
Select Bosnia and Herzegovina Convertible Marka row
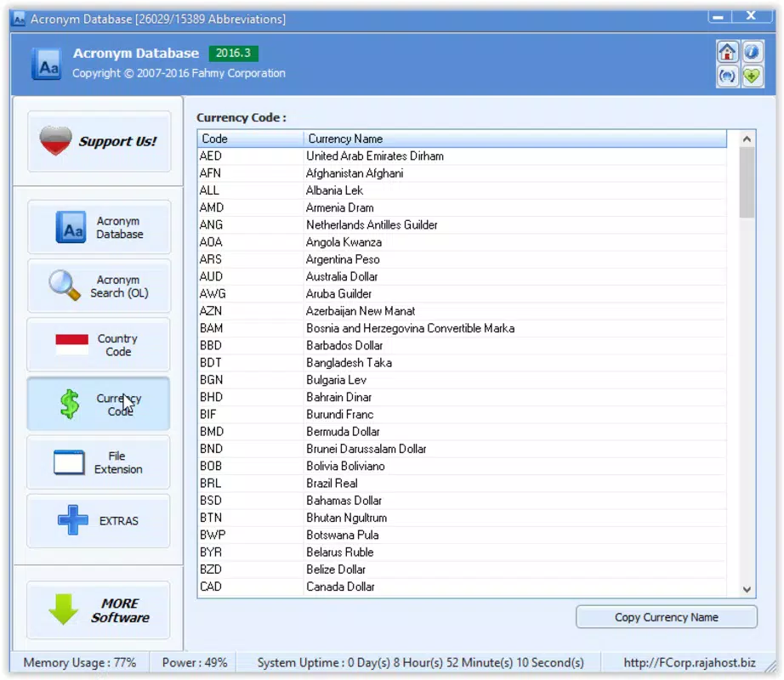(462, 328)
